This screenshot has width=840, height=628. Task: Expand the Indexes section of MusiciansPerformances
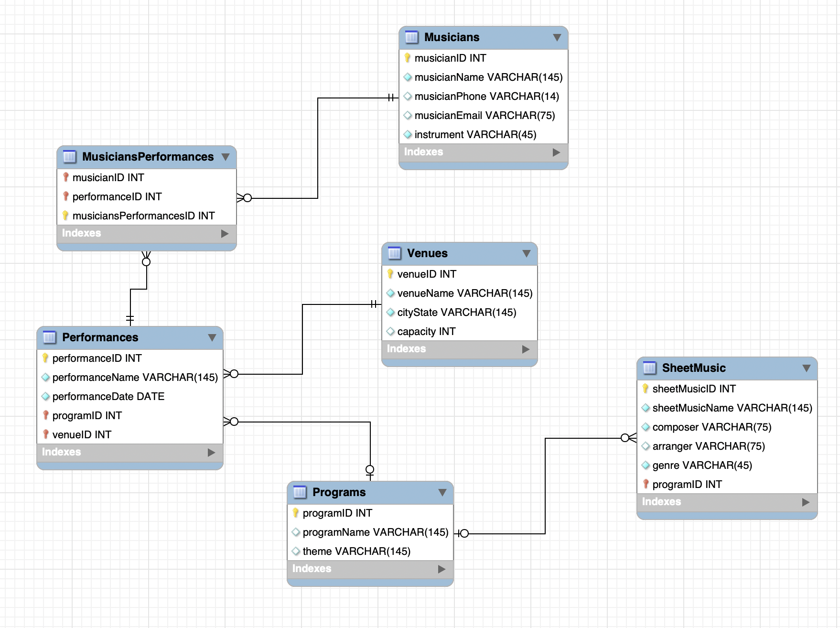coord(225,234)
